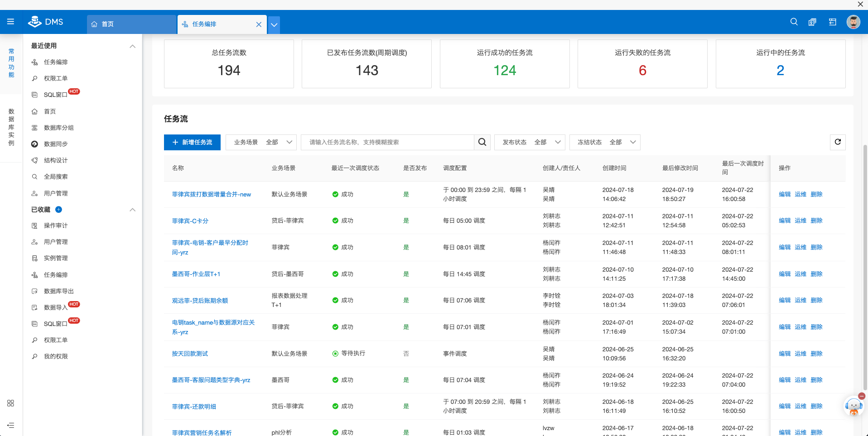Click the 数据导入 icon in favorites
Viewport: 868px width, 436px height.
[x=34, y=307]
